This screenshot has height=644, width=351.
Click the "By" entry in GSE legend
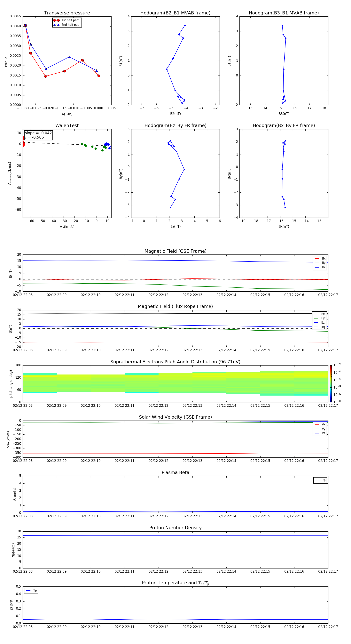[320, 263]
